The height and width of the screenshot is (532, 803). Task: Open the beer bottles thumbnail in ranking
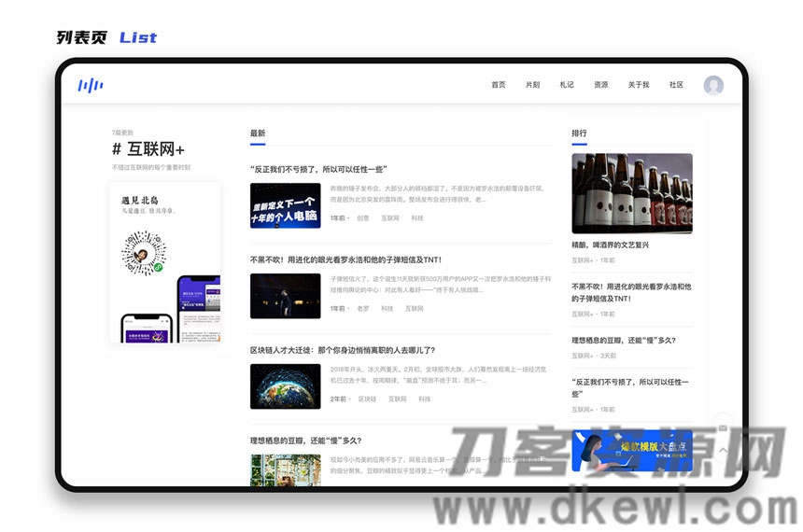click(x=632, y=193)
